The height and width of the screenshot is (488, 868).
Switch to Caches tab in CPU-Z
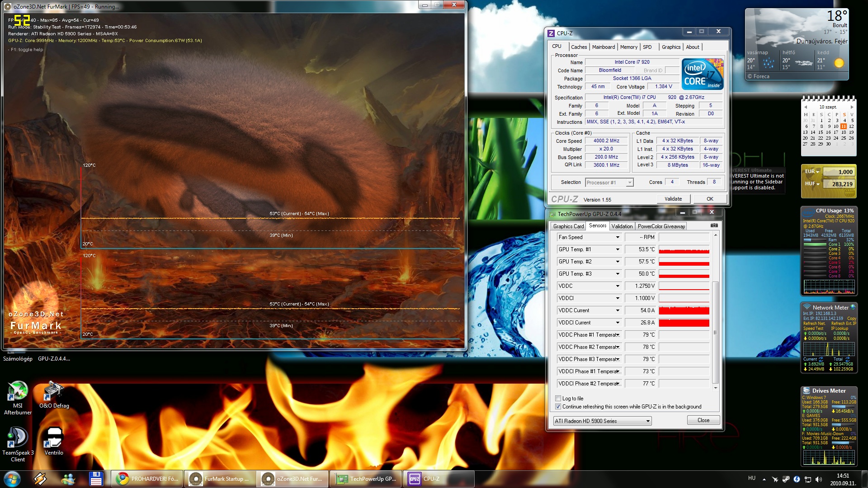click(x=579, y=47)
